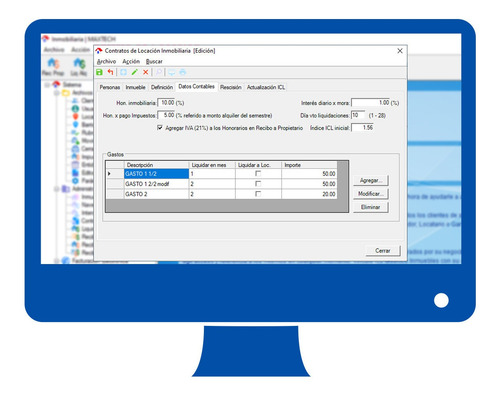Viewport: 500px width, 396px height.
Task: Click the Print toolbar icon
Action: pyautogui.click(x=183, y=72)
